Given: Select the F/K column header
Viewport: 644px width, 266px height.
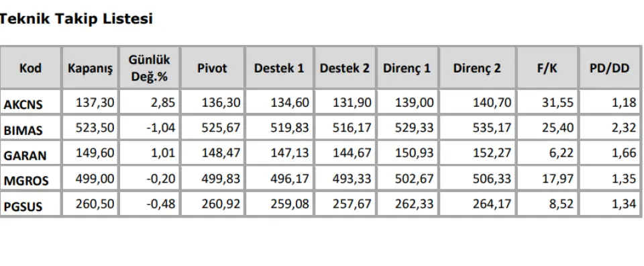Looking at the screenshot, I should pos(547,68).
